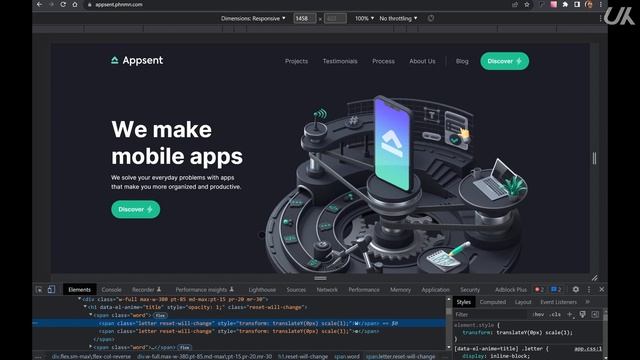
Task: Open the Network tab
Action: click(327, 289)
